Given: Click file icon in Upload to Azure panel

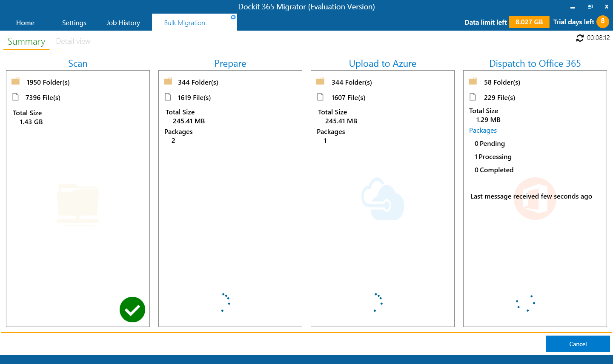Looking at the screenshot, I should click(x=321, y=97).
